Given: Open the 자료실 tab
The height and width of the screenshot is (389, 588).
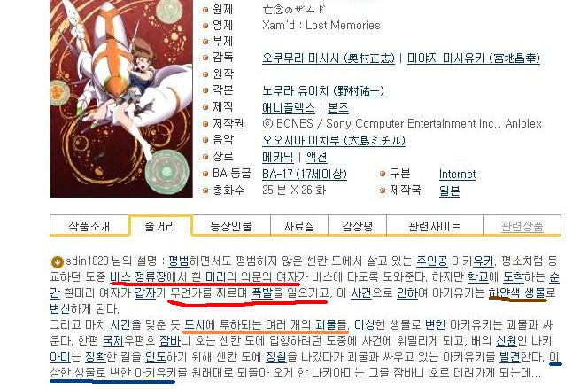Looking at the screenshot, I should click(299, 226).
